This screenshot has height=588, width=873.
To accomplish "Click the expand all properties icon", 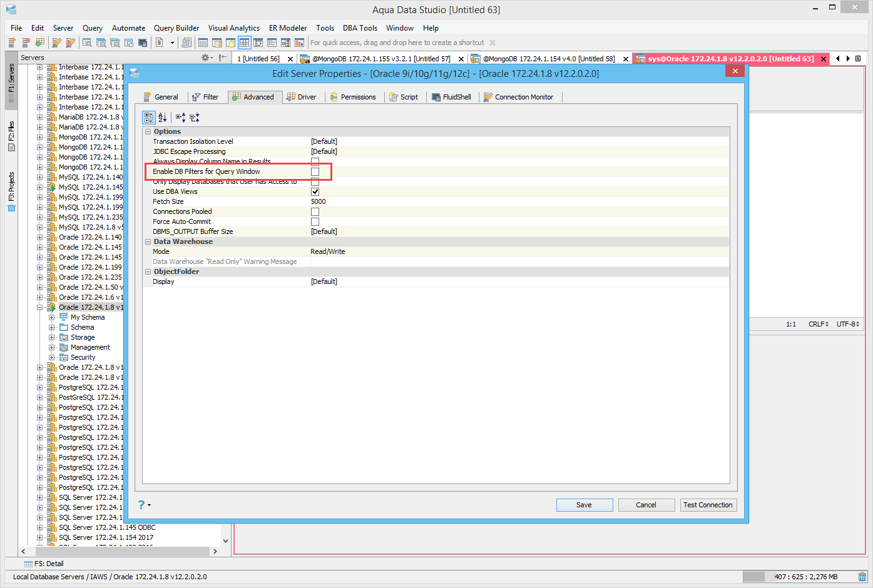I will tap(180, 117).
